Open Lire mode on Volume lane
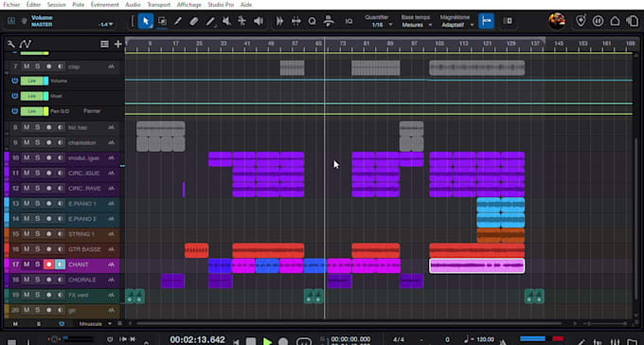Viewport: 644px width, 345px height. pyautogui.click(x=32, y=81)
